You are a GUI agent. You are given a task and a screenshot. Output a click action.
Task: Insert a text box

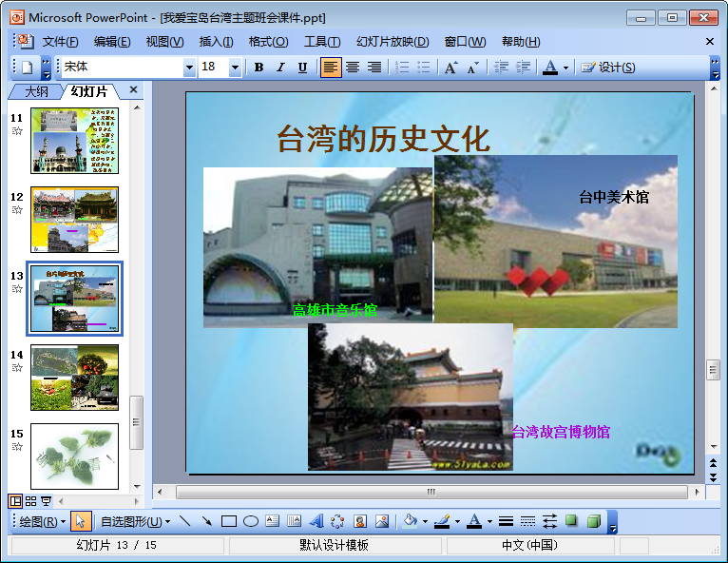(x=273, y=521)
